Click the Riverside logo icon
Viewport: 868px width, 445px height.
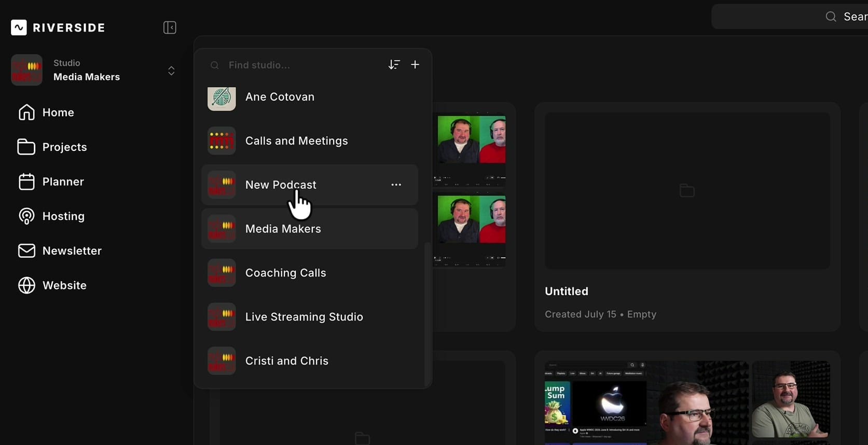(x=19, y=27)
